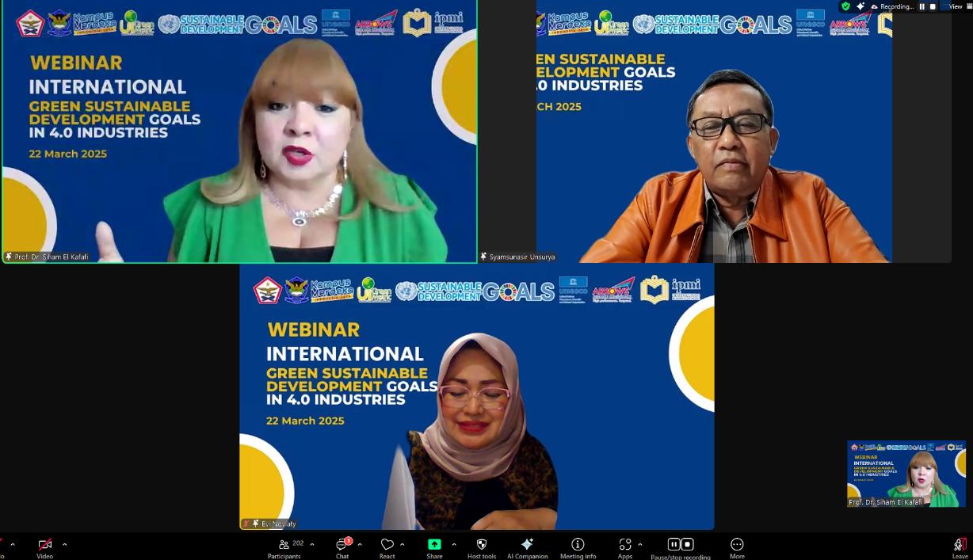
Task: Click the green encryption shield icon
Action: [x=845, y=6]
